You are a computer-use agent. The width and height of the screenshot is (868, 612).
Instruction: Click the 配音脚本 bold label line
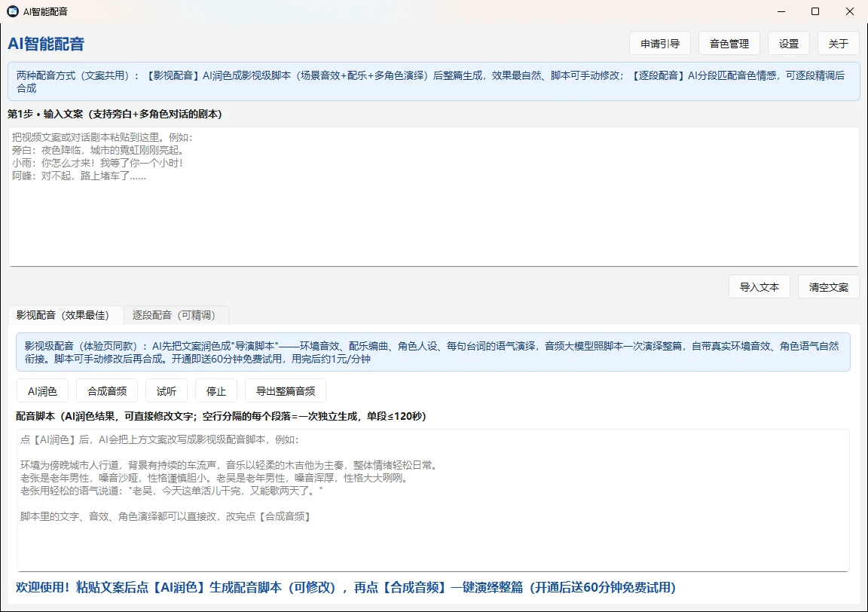coord(222,416)
